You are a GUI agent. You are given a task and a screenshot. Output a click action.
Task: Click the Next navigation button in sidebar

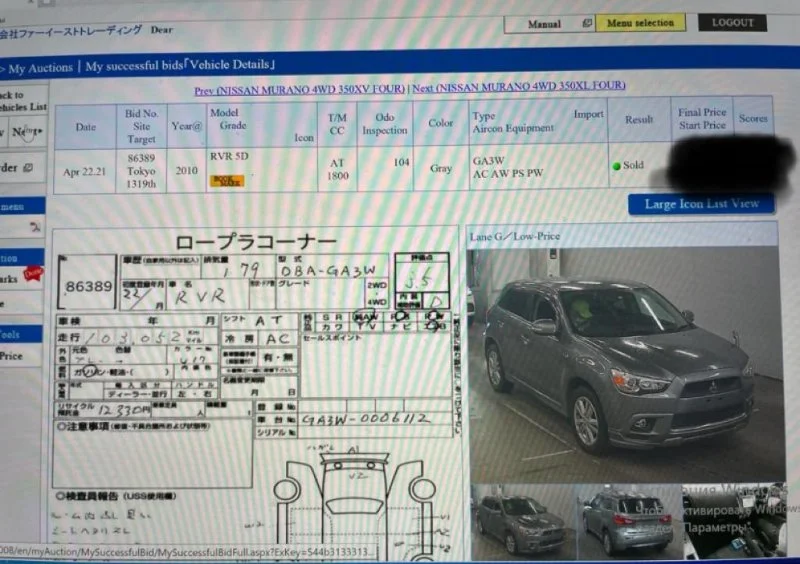[26, 132]
